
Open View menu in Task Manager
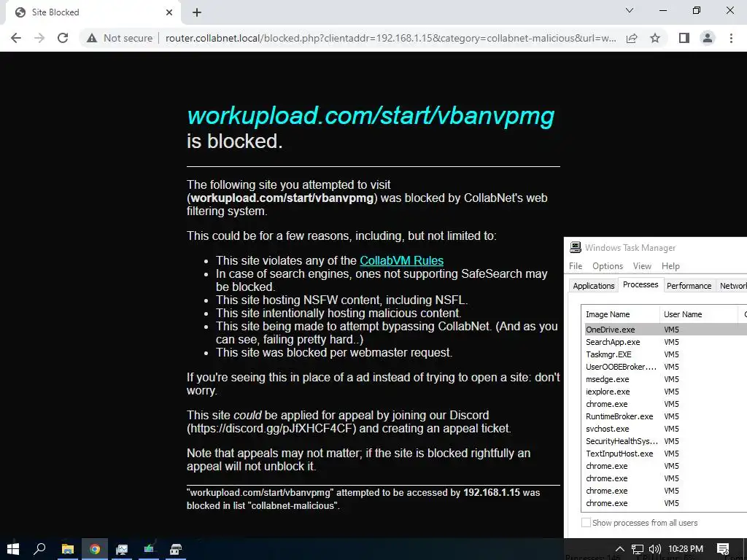(x=642, y=265)
